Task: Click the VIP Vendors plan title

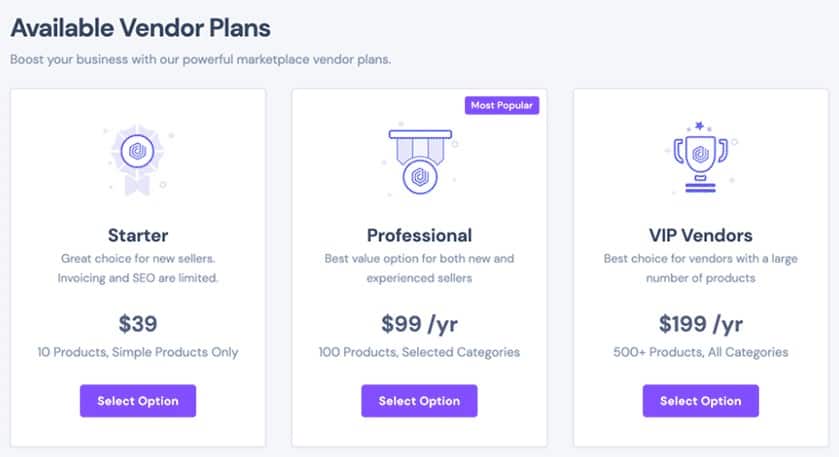Action: (701, 235)
